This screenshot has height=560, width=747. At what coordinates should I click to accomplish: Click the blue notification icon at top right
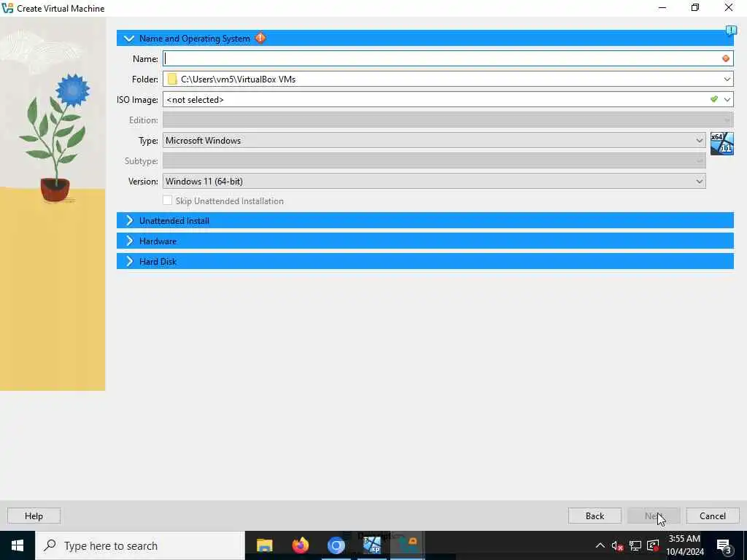coord(731,31)
